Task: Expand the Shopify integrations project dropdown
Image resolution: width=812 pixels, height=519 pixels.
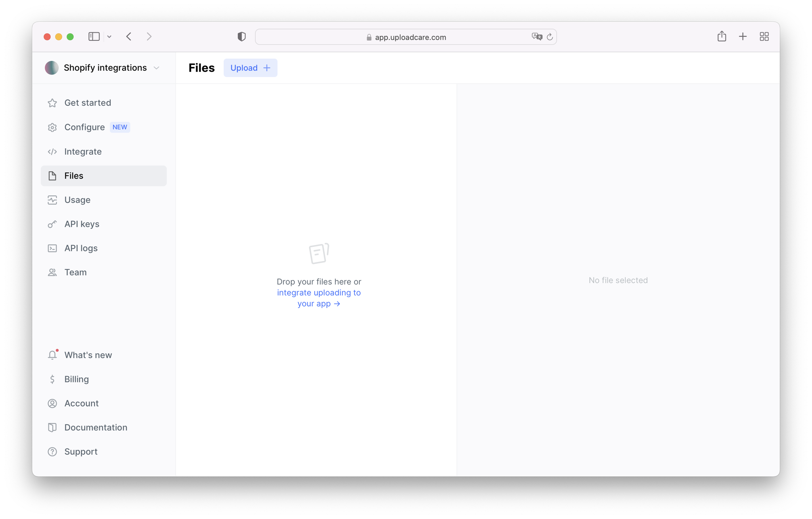Action: pos(156,68)
